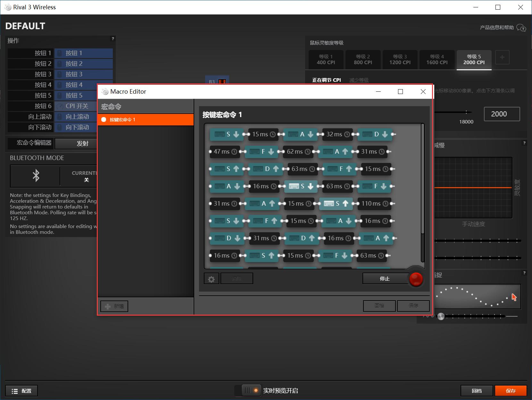Switch to 等级 3 1200 CPI tab
Viewport: 532px width, 400px height.
(400, 60)
